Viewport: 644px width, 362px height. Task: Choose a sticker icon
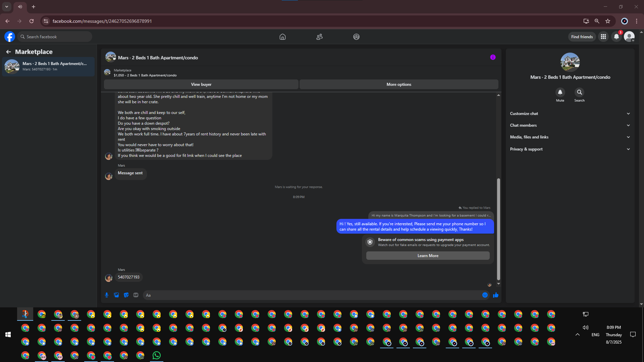click(x=126, y=295)
